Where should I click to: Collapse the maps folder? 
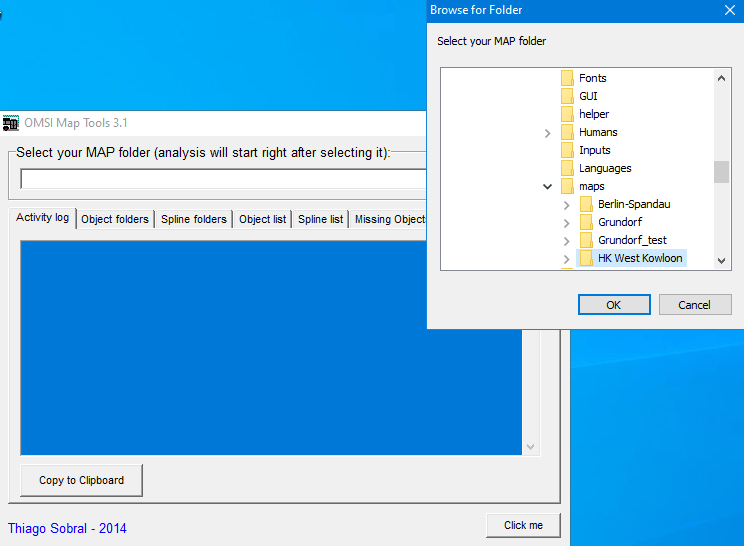click(547, 186)
